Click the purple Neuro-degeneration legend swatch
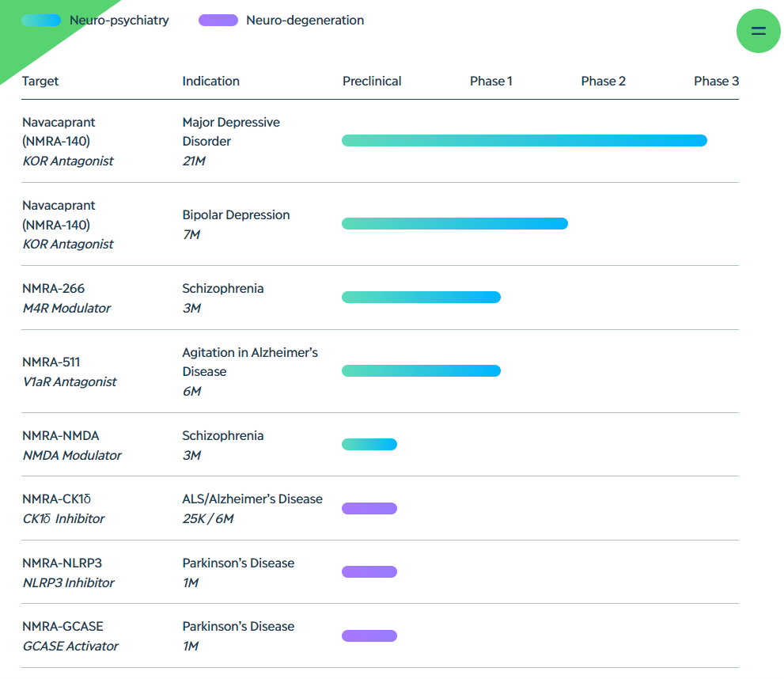This screenshot has height=679, width=784. [x=218, y=21]
